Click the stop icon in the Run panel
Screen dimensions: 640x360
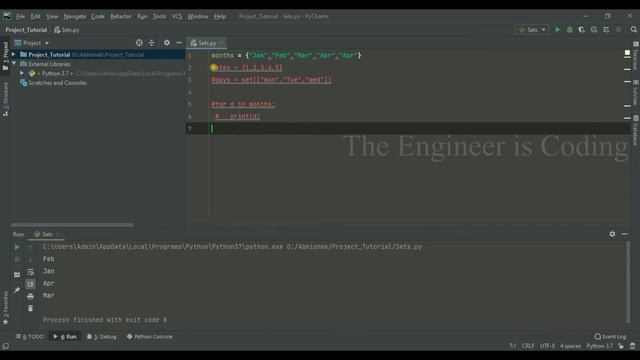17,259
